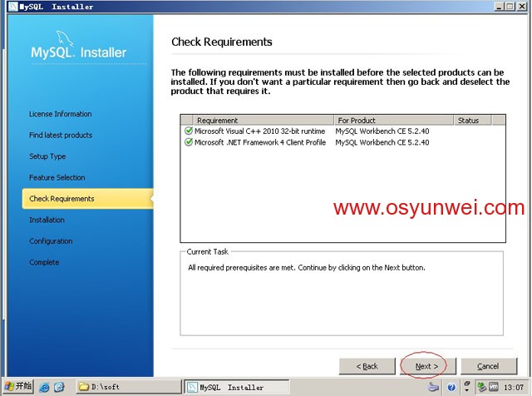Go to the Setup Type step
Image resolution: width=532 pixels, height=396 pixels.
(x=47, y=156)
